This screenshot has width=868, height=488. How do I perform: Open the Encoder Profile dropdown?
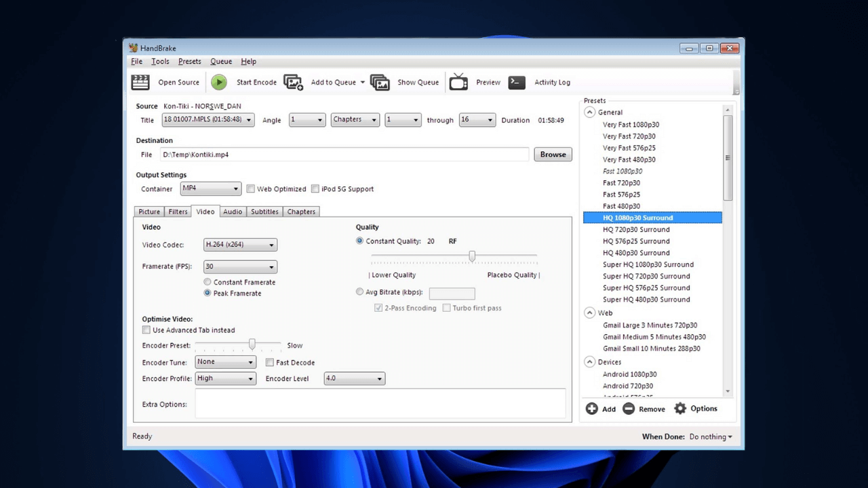[x=225, y=379]
